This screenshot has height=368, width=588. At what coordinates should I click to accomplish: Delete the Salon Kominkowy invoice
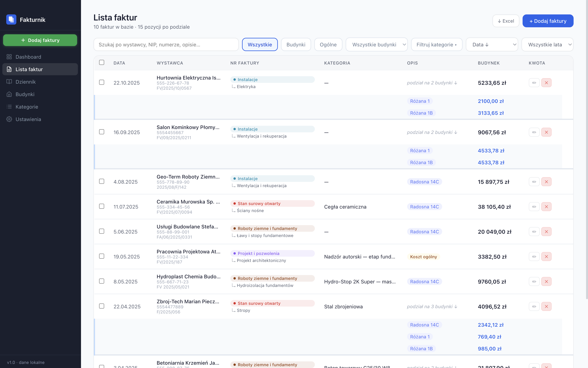point(546,132)
